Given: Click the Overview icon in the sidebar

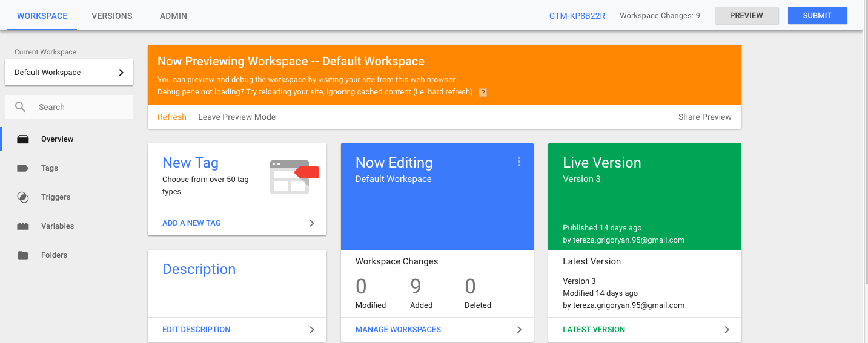Looking at the screenshot, I should click(23, 139).
